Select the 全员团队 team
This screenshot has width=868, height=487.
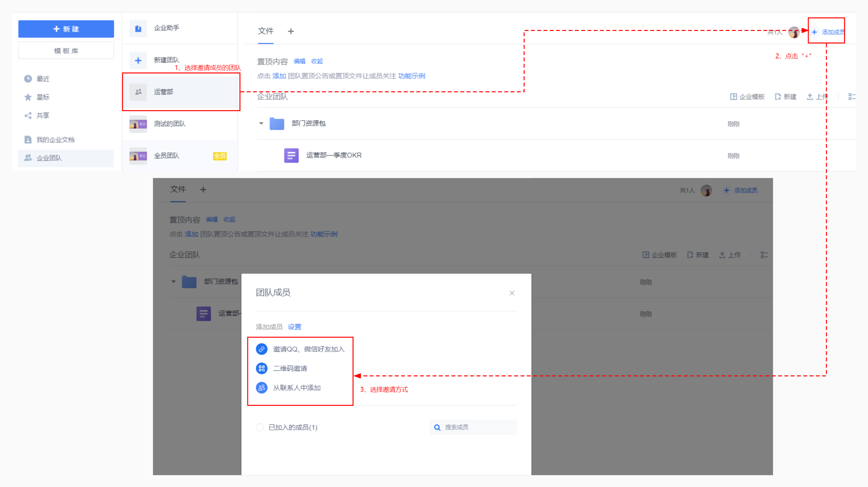click(x=180, y=156)
